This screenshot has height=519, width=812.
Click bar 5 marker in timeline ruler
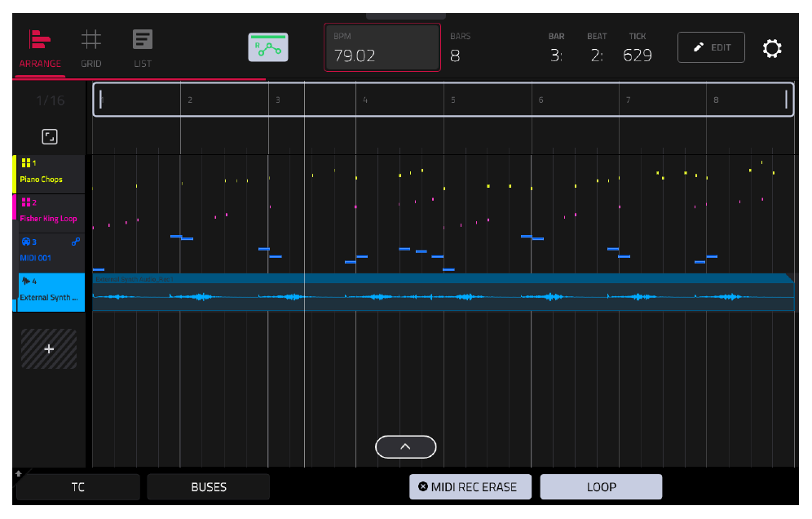click(x=453, y=100)
